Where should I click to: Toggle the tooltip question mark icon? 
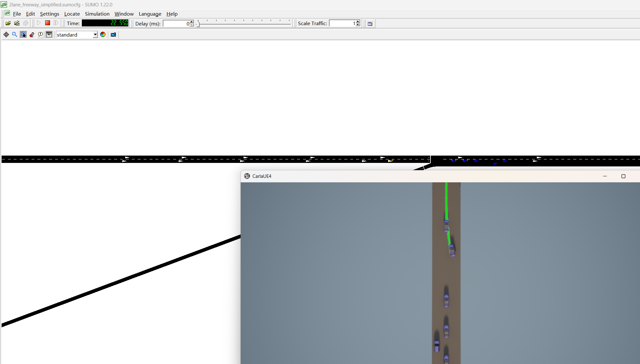[32, 35]
